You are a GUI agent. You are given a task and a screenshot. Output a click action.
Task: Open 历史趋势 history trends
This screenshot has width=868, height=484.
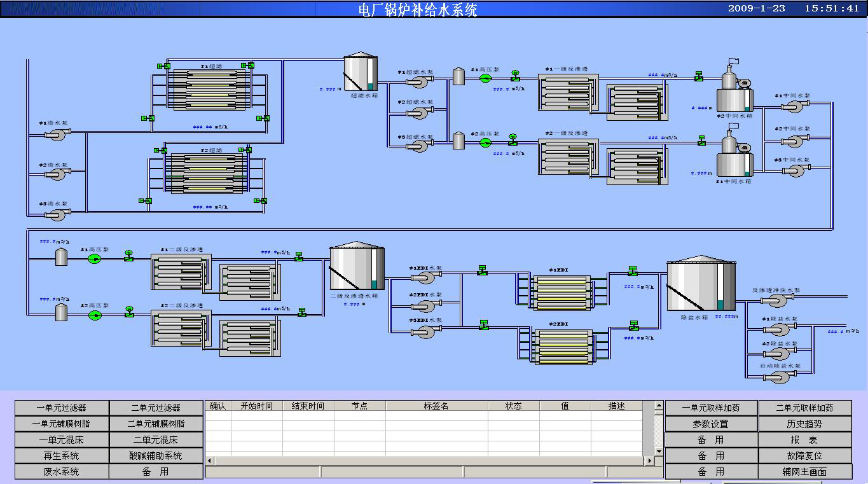pos(804,424)
